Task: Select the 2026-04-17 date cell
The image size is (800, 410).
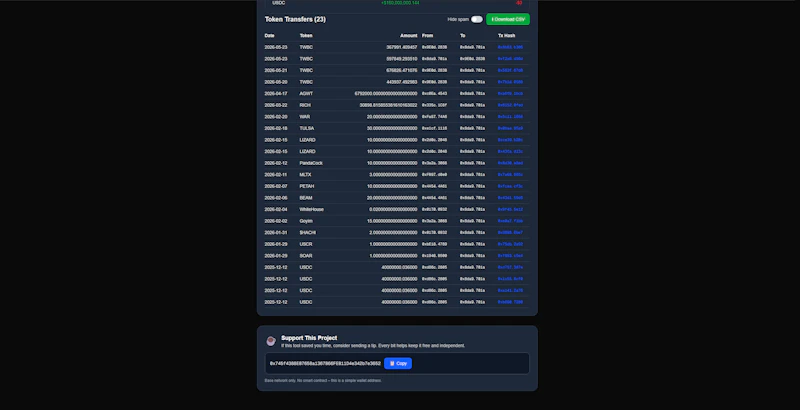Action: (276, 94)
